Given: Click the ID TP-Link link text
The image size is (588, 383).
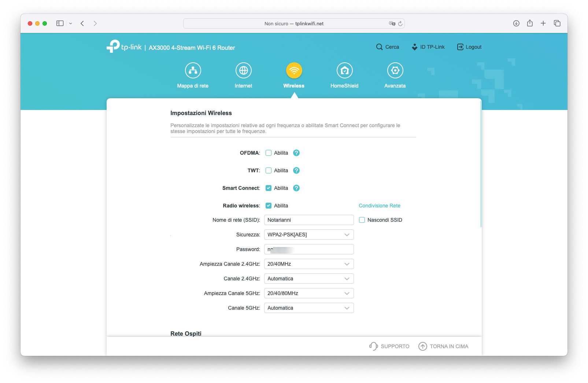Looking at the screenshot, I should pyautogui.click(x=432, y=47).
